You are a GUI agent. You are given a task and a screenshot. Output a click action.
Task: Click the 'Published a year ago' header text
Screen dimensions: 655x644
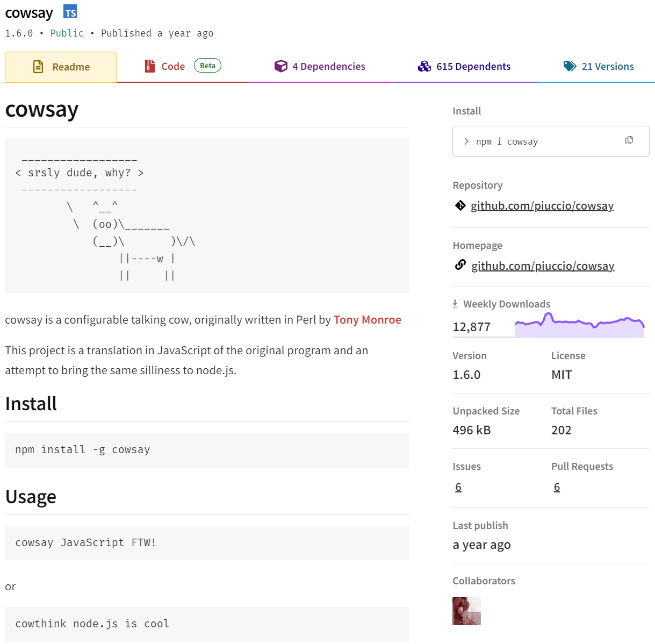[x=157, y=33]
